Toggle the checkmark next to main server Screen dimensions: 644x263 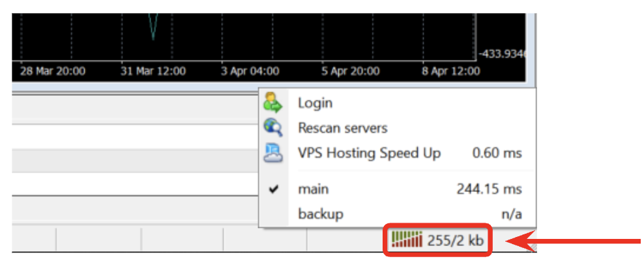[x=274, y=189]
